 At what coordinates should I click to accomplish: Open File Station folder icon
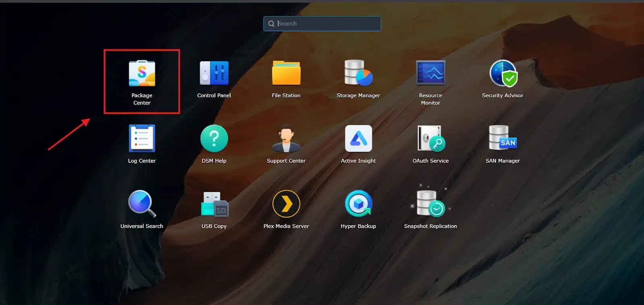286,73
